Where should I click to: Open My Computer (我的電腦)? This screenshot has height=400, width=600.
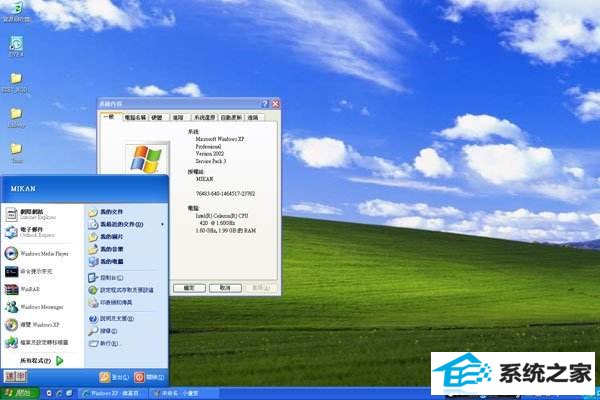(106, 261)
